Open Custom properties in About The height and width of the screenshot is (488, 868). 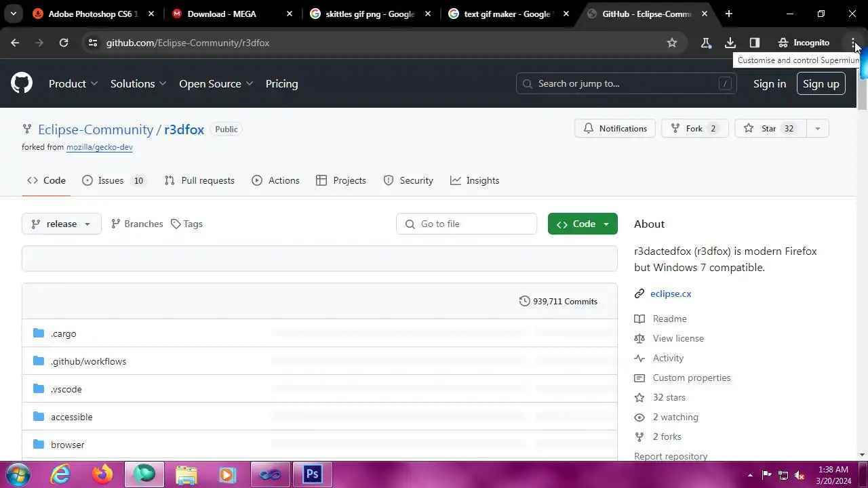coord(682,378)
